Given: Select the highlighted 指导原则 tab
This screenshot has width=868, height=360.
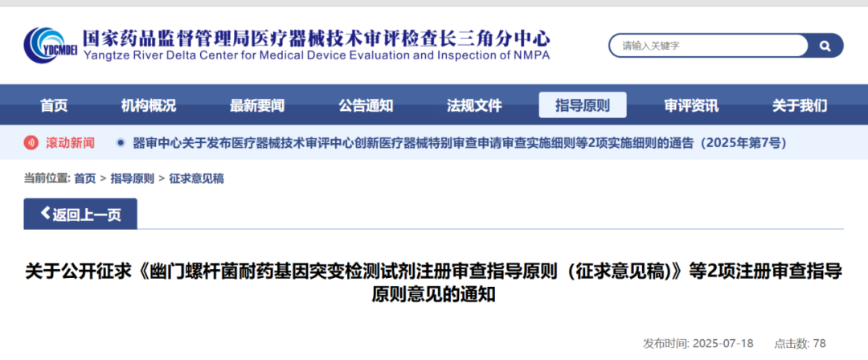Looking at the screenshot, I should (x=583, y=104).
